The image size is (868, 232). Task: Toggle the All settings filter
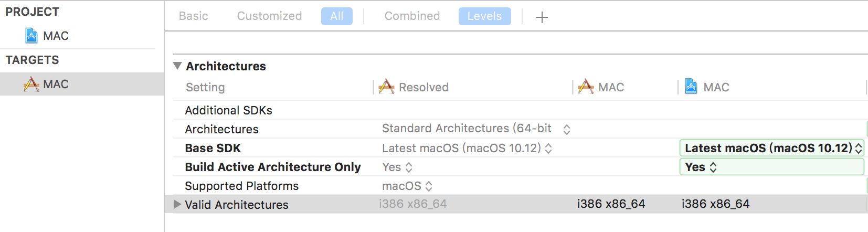[336, 16]
